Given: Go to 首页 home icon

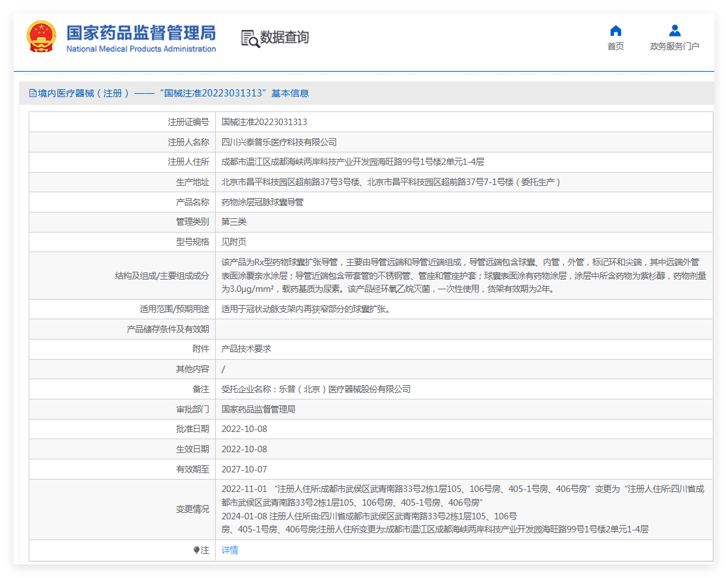Looking at the screenshot, I should (x=616, y=31).
